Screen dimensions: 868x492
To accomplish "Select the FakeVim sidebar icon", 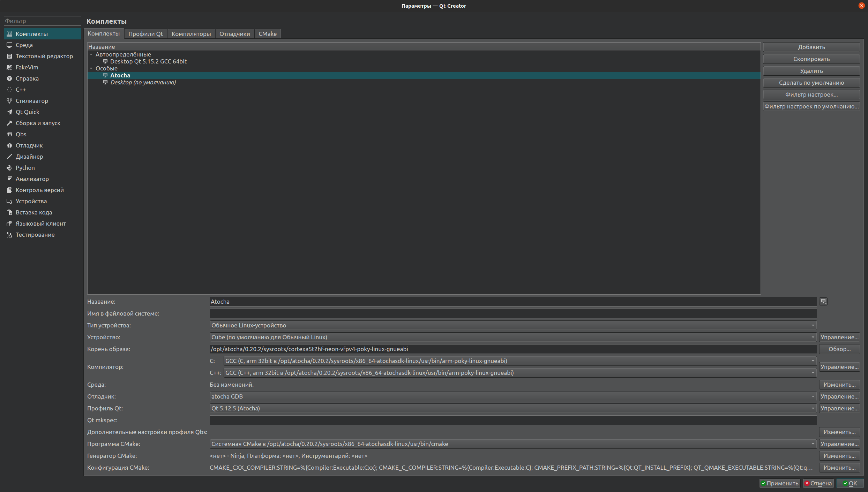I will point(9,67).
